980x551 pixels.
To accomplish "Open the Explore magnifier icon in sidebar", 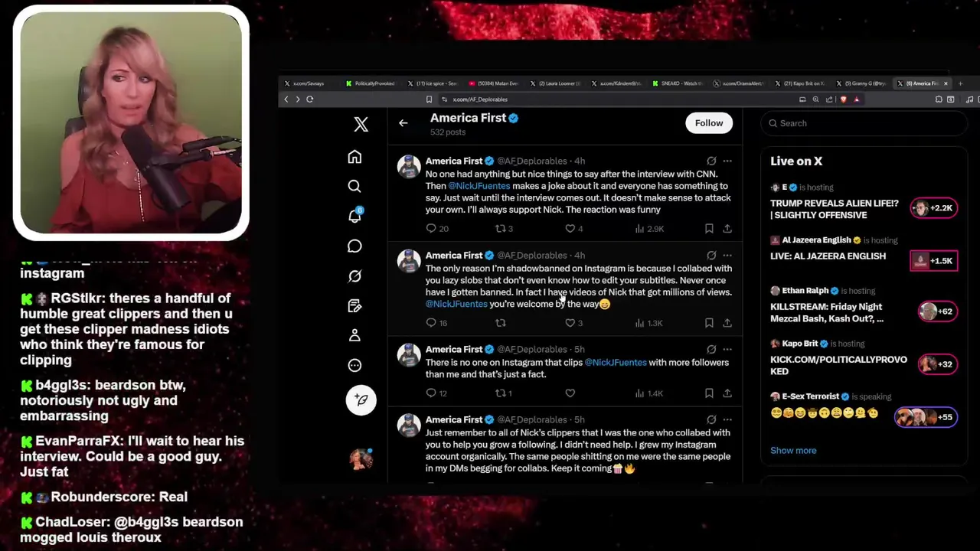I will click(354, 186).
